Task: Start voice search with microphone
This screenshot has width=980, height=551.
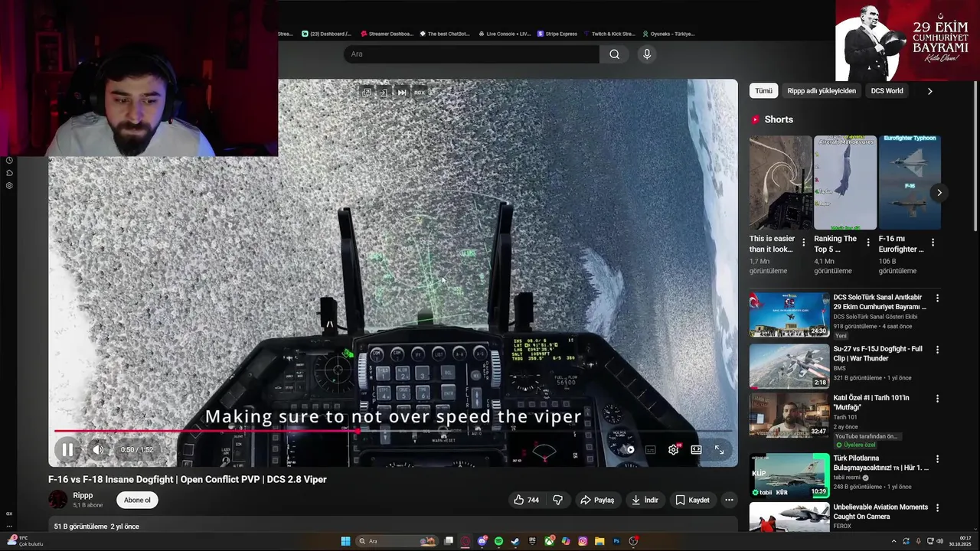Action: pos(647,54)
